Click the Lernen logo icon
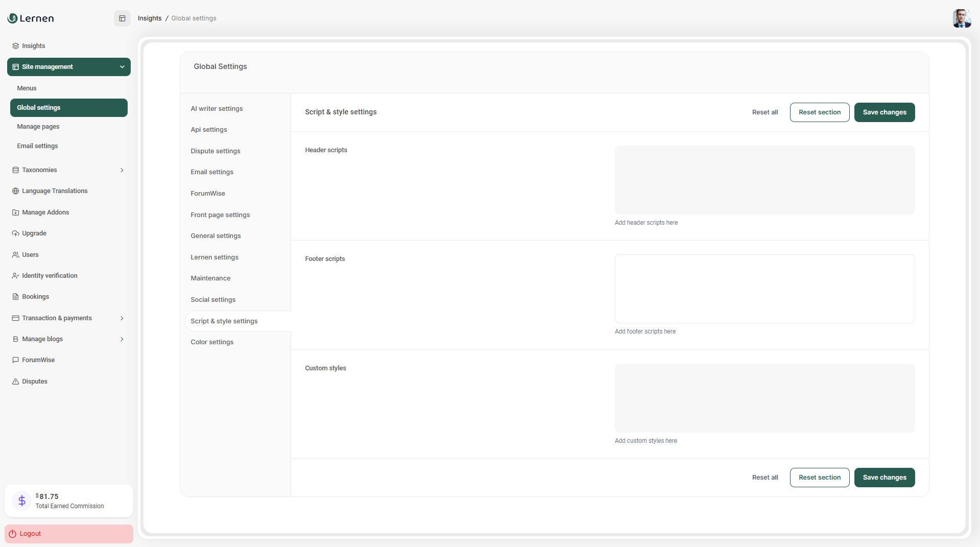980x547 pixels. point(13,18)
